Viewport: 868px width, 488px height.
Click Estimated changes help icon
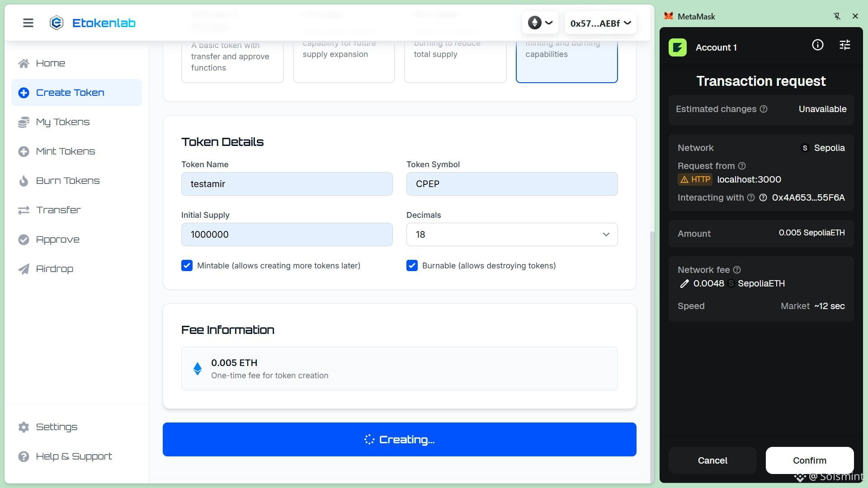point(764,109)
